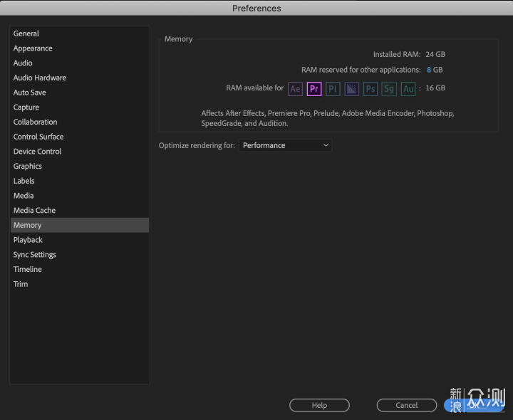Click the SpeedGrade Sg icon
Viewport: 513px width, 420px height.
pos(389,89)
